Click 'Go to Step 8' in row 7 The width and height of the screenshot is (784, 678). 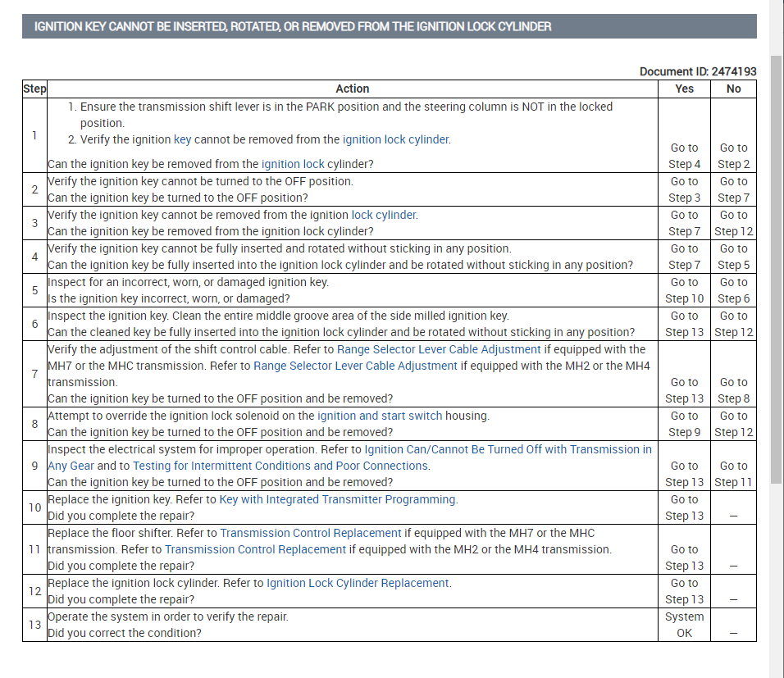[733, 390]
